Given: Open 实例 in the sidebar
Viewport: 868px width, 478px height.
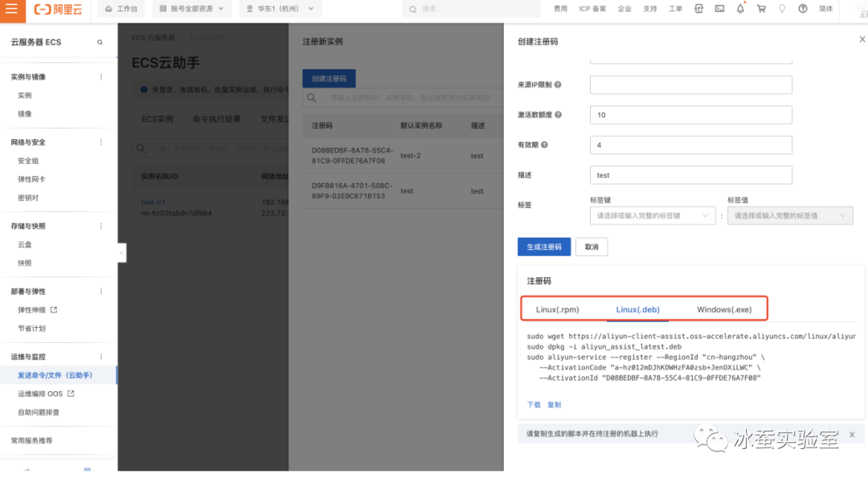Looking at the screenshot, I should pos(25,95).
